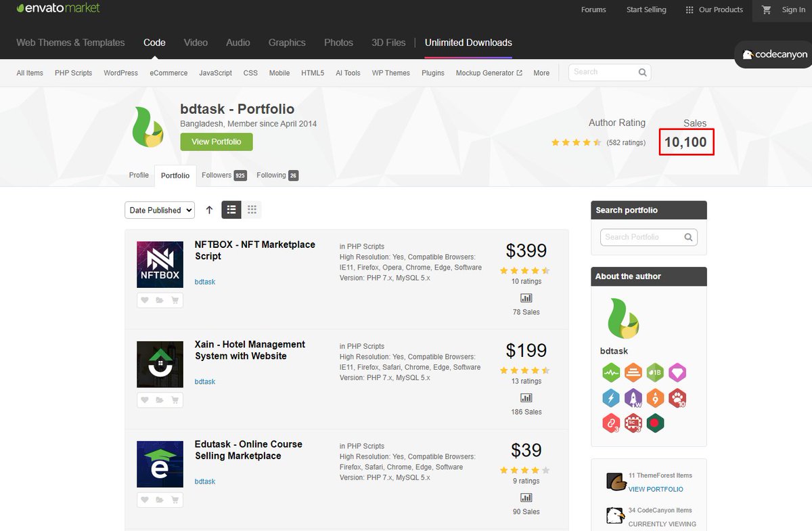Viewport: 812px width, 531px height.
Task: Open the PHP Scripts submenu
Action: click(73, 72)
